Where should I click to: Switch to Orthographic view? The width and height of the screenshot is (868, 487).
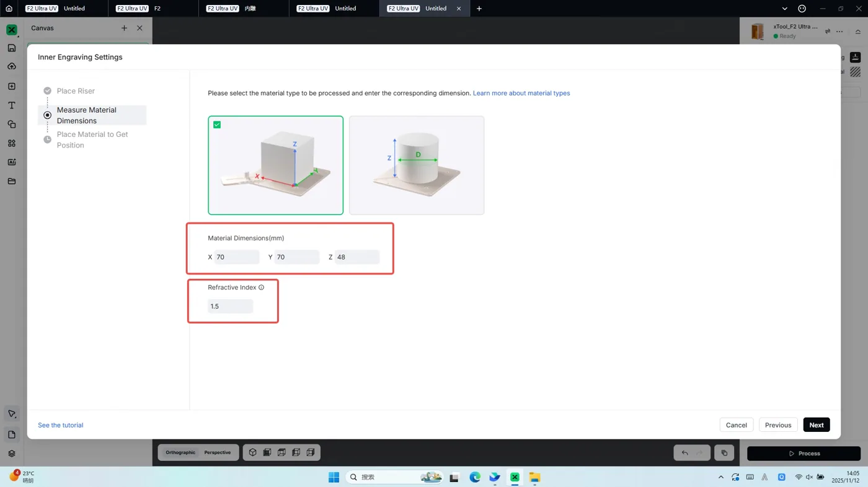pos(180,452)
